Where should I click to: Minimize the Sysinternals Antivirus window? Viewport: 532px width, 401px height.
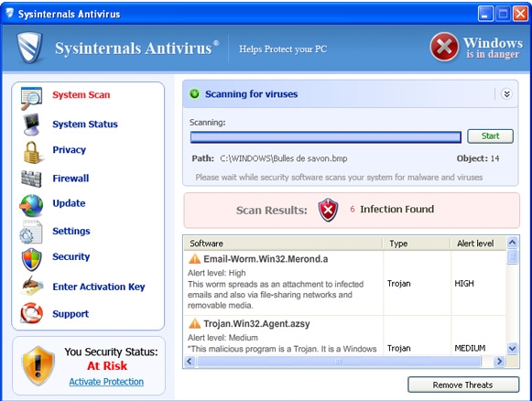[485, 14]
